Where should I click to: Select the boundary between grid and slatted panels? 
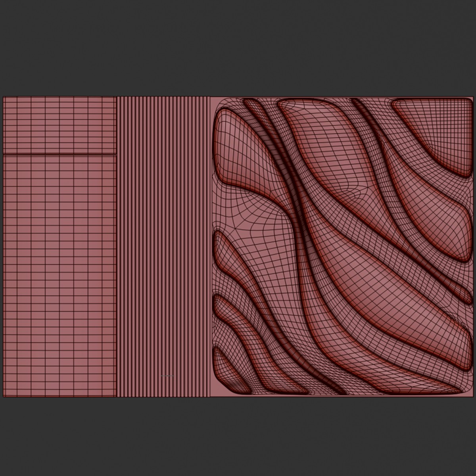click(x=117, y=246)
